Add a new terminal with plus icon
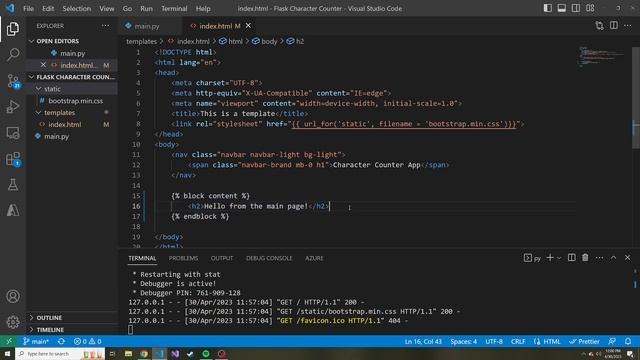 pyautogui.click(x=550, y=258)
